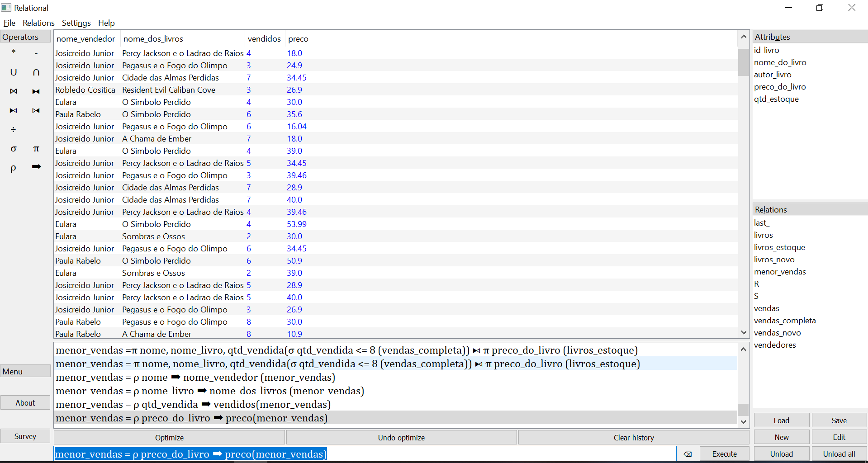Click the results table scroll-down arrow
868x463 pixels.
tap(744, 332)
